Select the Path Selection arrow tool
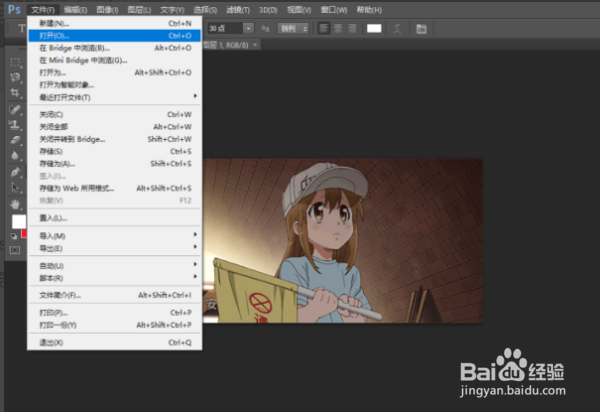Image resolution: width=600 pixels, height=412 pixels. click(15, 187)
